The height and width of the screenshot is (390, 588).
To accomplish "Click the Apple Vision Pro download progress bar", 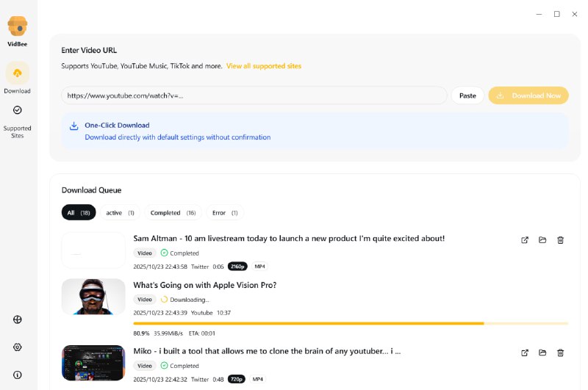I will pyautogui.click(x=350, y=323).
